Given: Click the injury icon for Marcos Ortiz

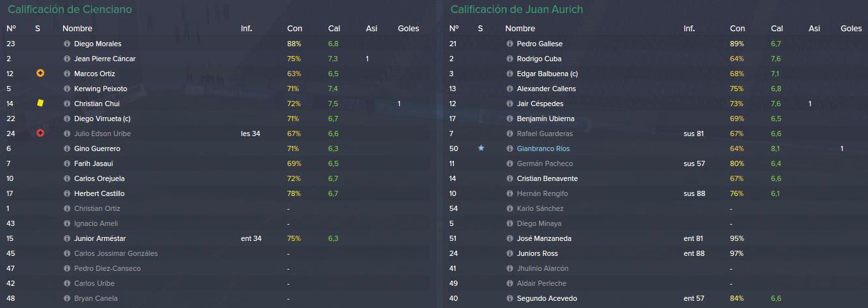Looking at the screenshot, I should tap(40, 74).
